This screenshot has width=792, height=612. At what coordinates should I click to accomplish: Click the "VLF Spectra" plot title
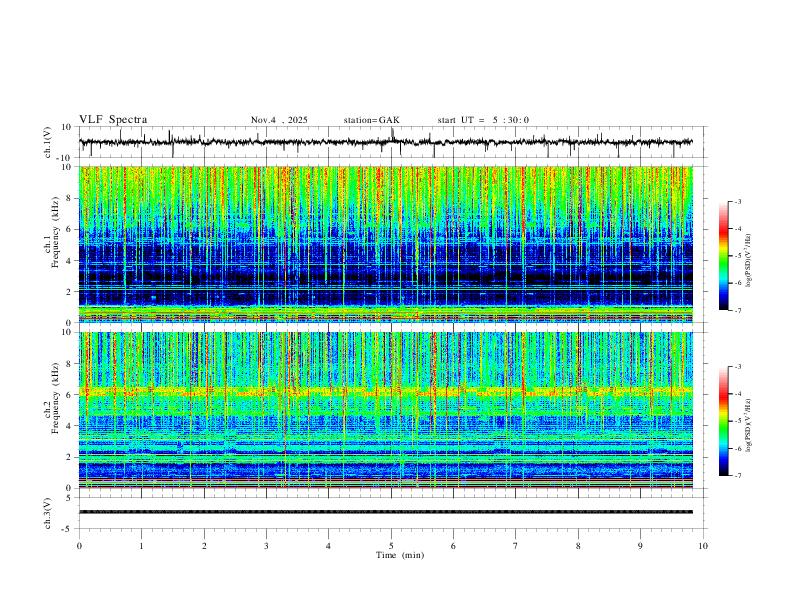(x=113, y=120)
